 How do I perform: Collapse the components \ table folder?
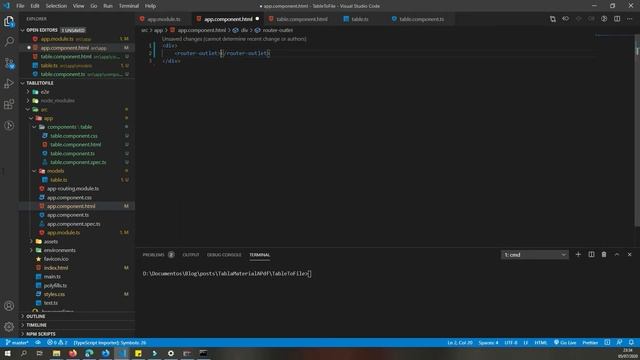pyautogui.click(x=34, y=127)
